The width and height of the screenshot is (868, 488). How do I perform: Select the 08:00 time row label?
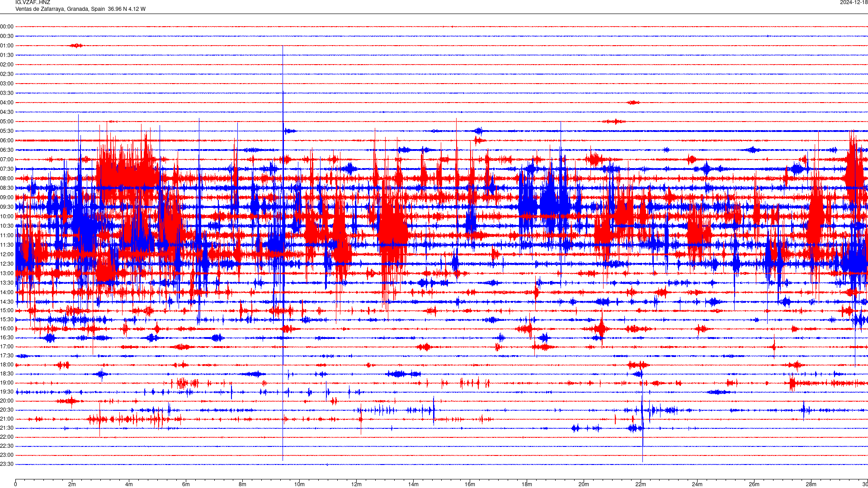[7, 178]
